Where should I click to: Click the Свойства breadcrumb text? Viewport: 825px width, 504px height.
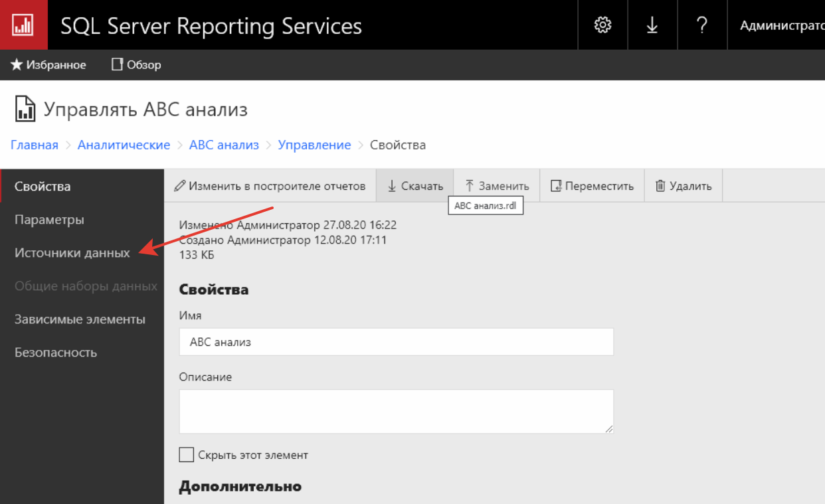[x=398, y=145]
